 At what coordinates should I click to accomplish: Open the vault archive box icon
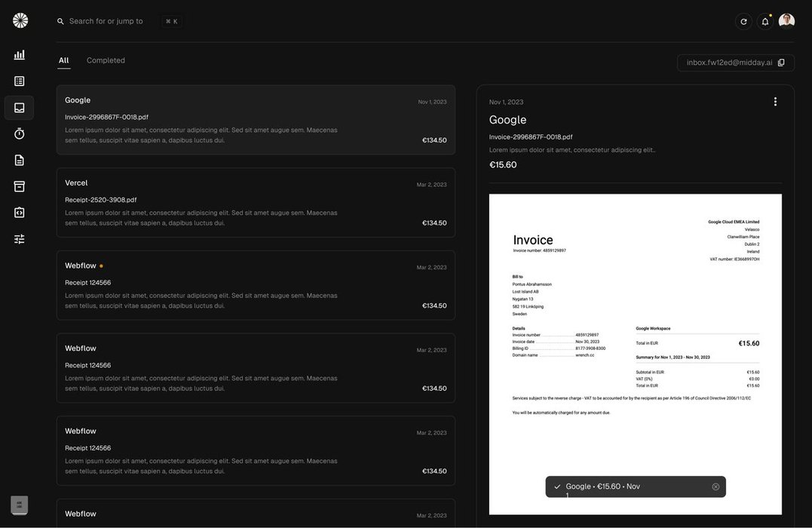point(20,186)
